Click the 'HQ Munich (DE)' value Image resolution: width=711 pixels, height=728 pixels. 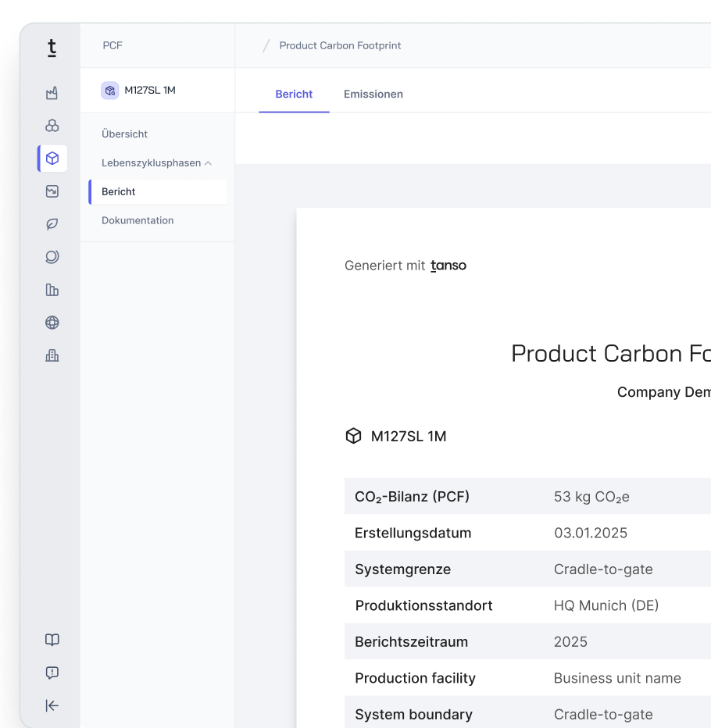(606, 605)
